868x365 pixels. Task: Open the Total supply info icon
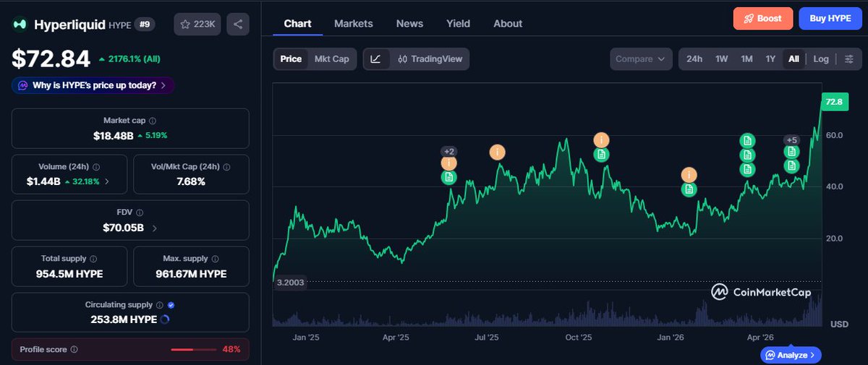click(x=93, y=259)
